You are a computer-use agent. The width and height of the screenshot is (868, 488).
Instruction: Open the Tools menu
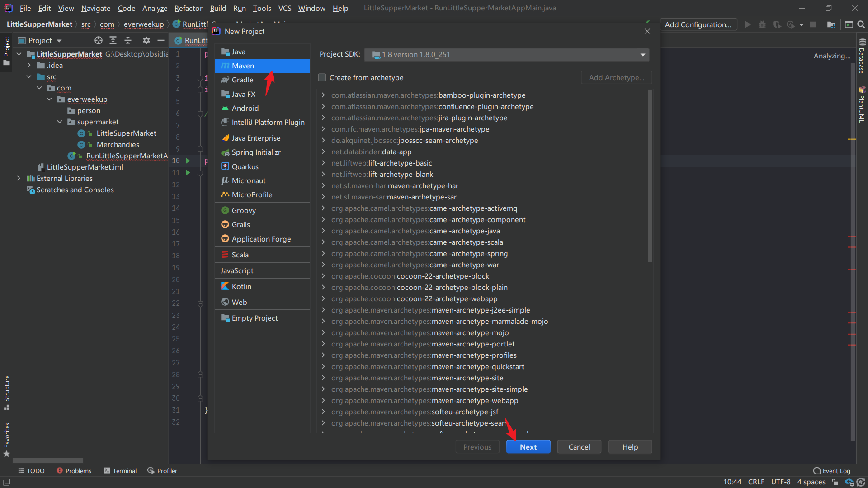(x=262, y=8)
